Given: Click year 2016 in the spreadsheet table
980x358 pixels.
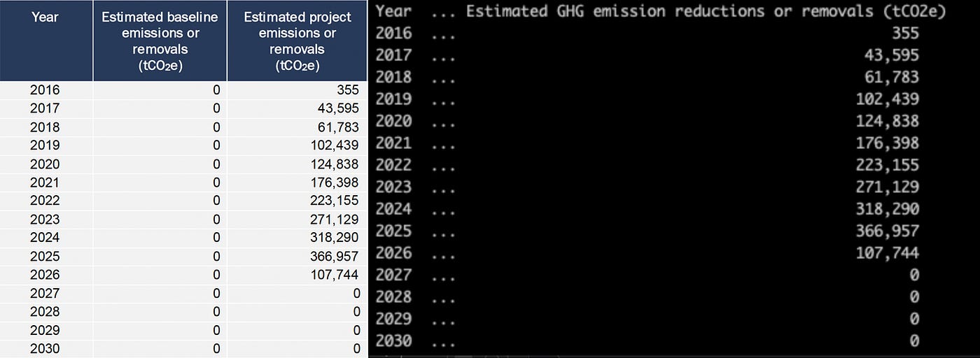Looking at the screenshot, I should tap(45, 90).
